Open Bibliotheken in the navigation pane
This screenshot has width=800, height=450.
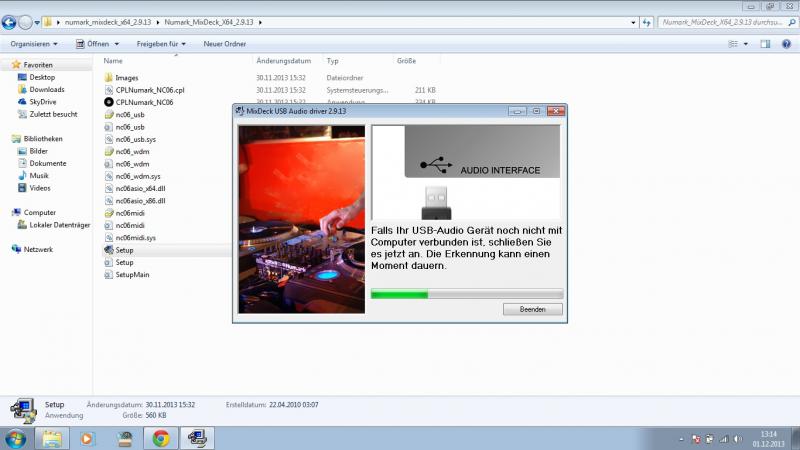[x=42, y=138]
